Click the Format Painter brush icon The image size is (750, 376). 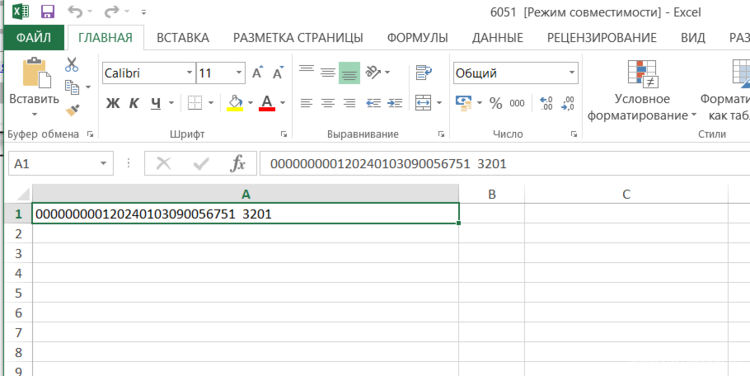(72, 111)
